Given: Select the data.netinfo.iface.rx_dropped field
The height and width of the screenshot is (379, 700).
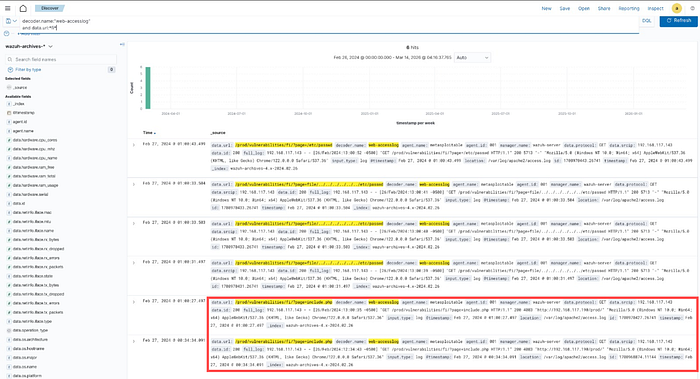Looking at the screenshot, I should (x=38, y=249).
